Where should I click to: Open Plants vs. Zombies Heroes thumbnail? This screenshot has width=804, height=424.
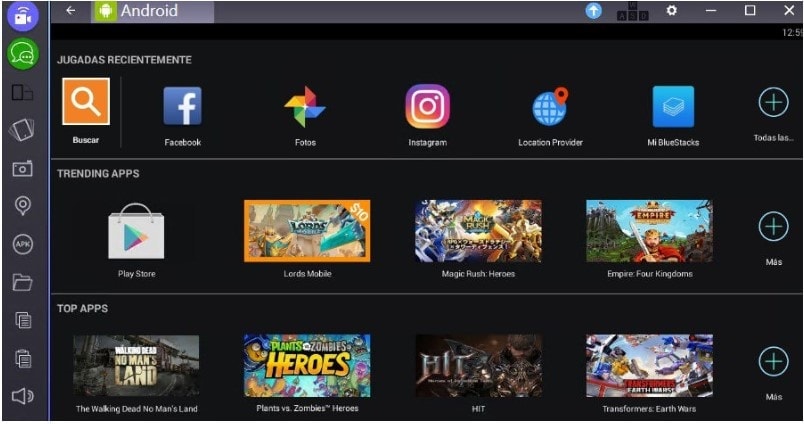coord(307,366)
